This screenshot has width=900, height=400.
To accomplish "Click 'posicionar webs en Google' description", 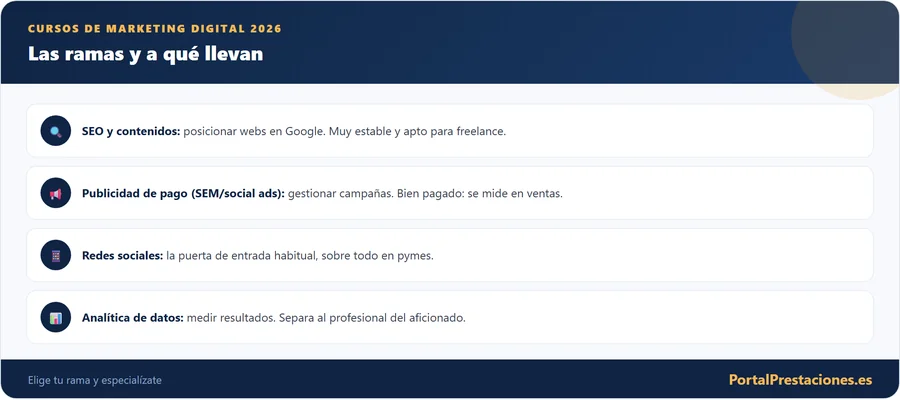I will (254, 131).
